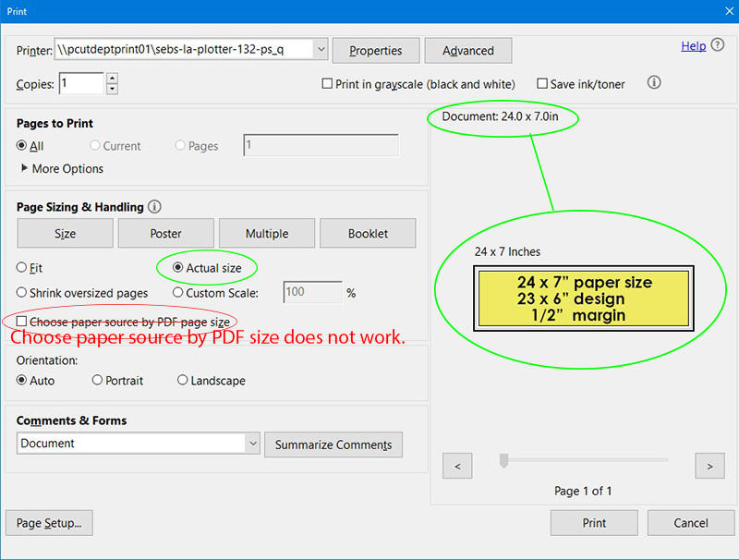The width and height of the screenshot is (739, 560).
Task: Expand More Options under Pages to Print
Action: 25,169
